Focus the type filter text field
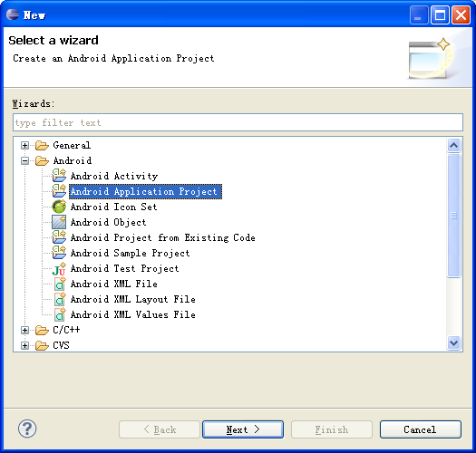This screenshot has height=453, width=476. (238, 122)
